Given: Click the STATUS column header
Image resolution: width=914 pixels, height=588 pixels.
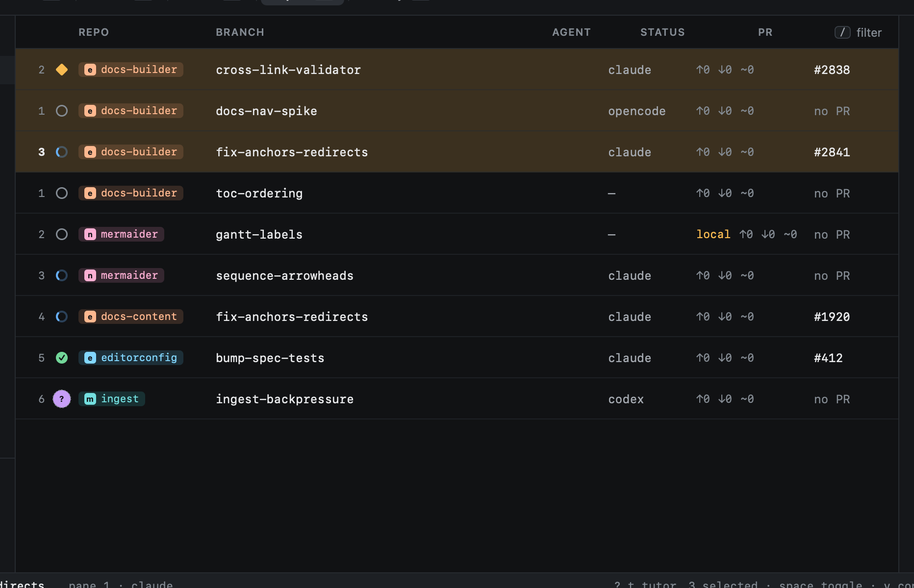Looking at the screenshot, I should pyautogui.click(x=662, y=32).
